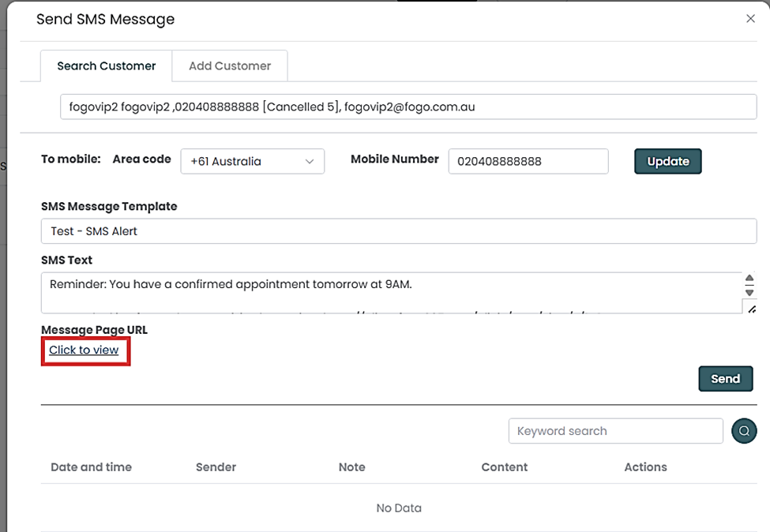770x532 pixels.
Task: Click the Content column header
Action: pyautogui.click(x=504, y=467)
